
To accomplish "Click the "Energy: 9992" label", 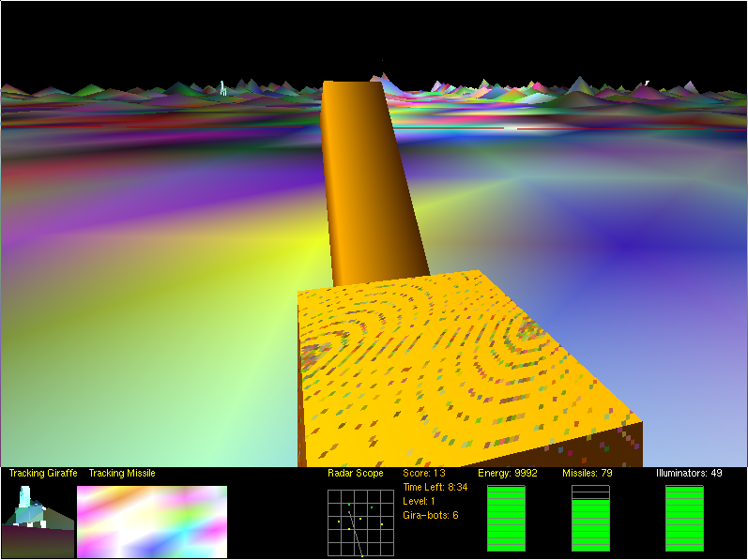I will 508,474.
